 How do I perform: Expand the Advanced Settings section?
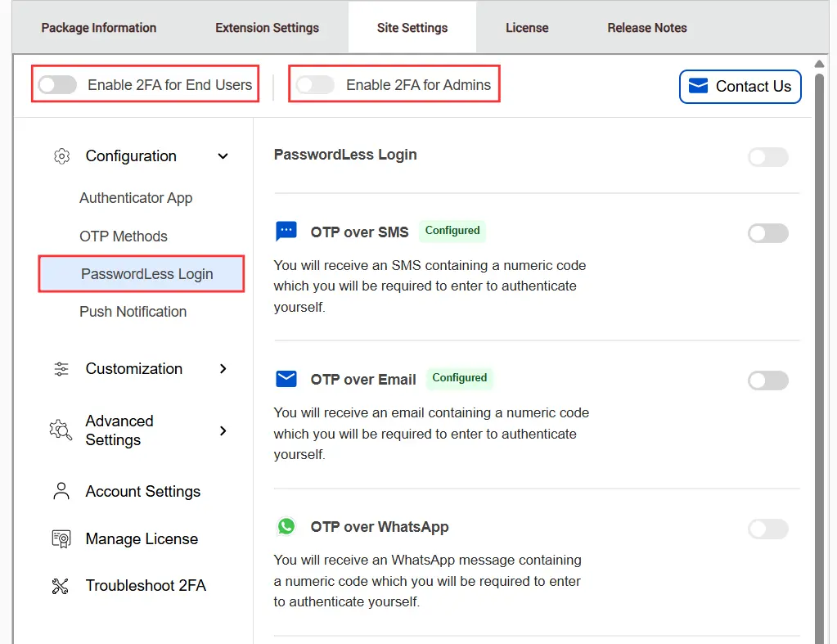coord(223,430)
